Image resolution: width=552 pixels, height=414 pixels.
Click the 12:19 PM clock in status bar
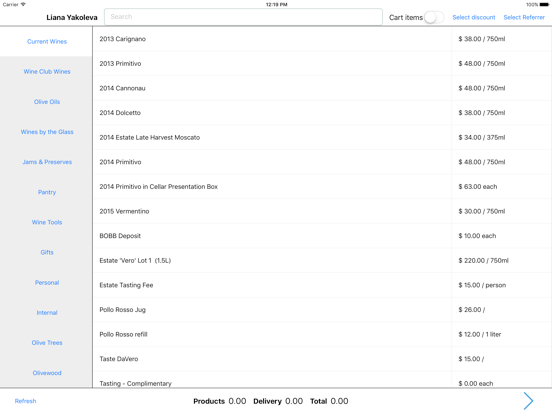coord(276,5)
